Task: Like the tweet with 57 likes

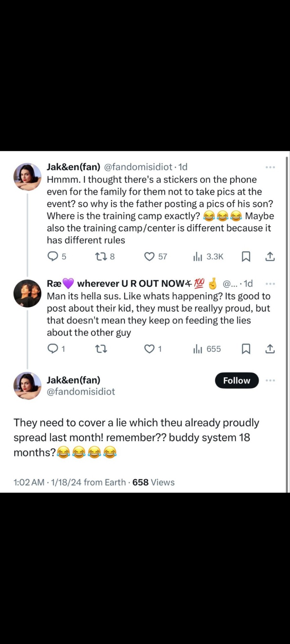Action: click(x=149, y=257)
